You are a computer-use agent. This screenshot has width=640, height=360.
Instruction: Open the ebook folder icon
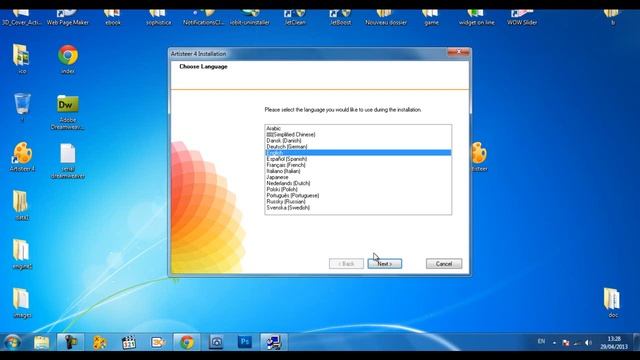[x=113, y=18]
